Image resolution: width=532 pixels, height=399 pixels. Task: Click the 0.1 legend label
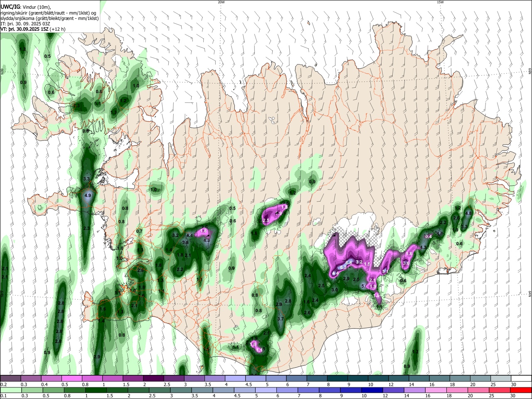tap(3, 396)
